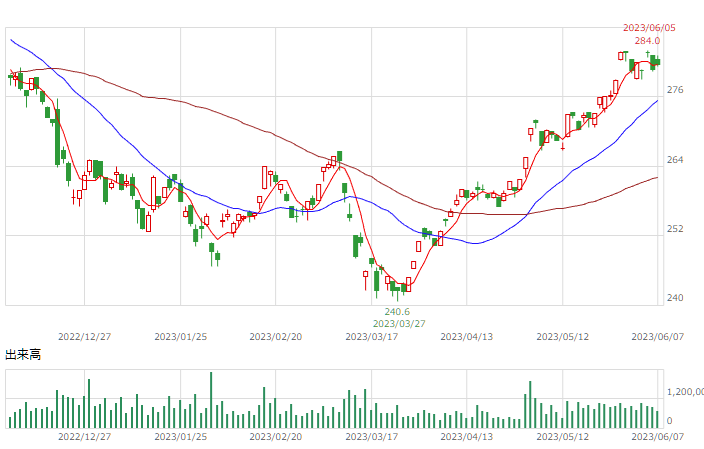The height and width of the screenshot is (449, 704).
Task: Click 2023/02/20 date under volume chart
Action: click(276, 436)
